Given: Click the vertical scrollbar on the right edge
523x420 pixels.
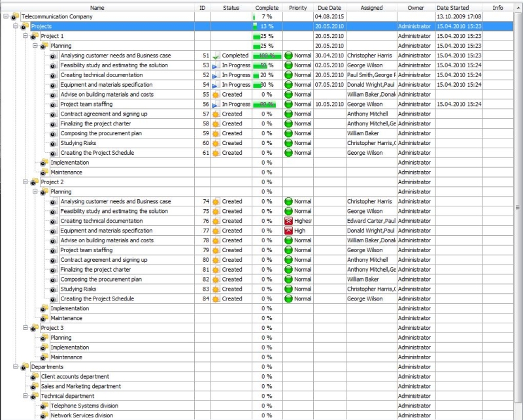Looking at the screenshot, I should (518, 206).
